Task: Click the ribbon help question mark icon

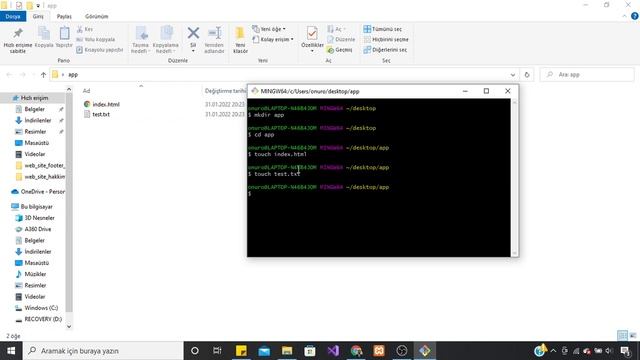Action: pyautogui.click(x=635, y=16)
